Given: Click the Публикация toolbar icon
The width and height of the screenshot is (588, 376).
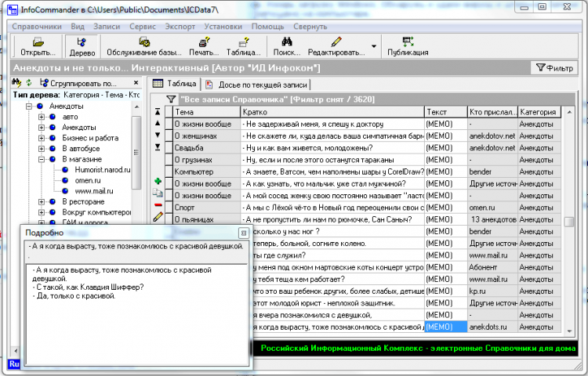Looking at the screenshot, I should [x=408, y=42].
